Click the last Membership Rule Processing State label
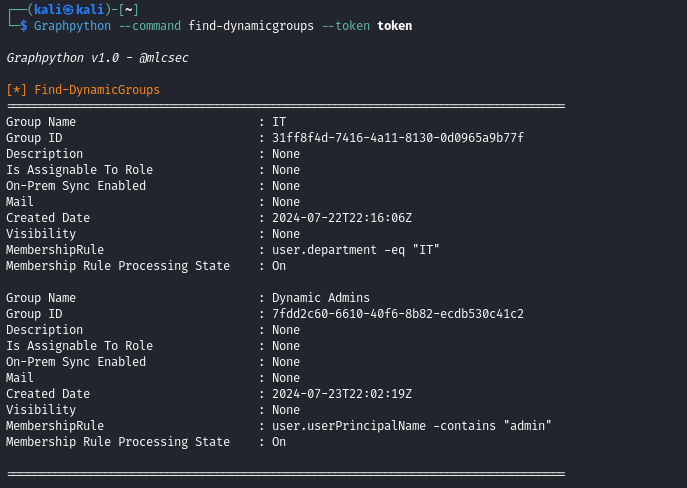 [118, 442]
